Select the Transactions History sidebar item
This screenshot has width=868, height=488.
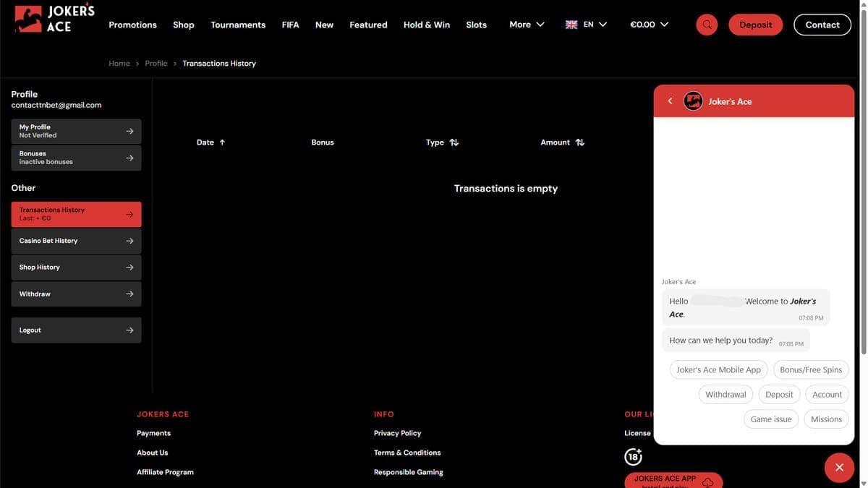(76, 214)
